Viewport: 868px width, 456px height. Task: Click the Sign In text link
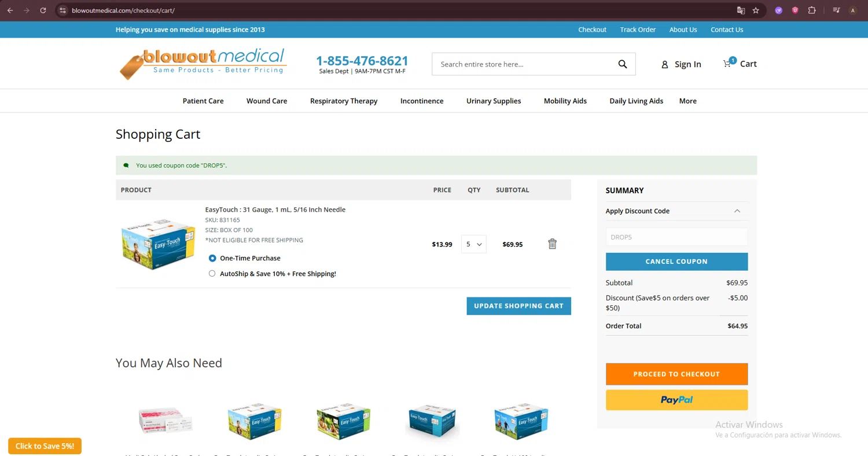pyautogui.click(x=687, y=64)
